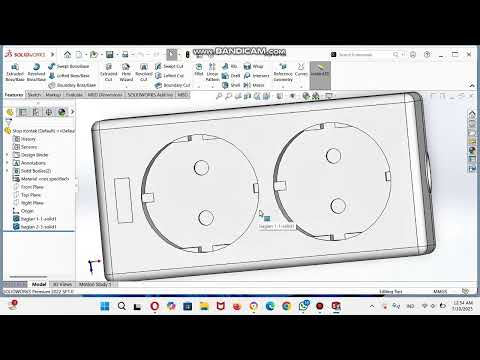The image size is (480, 360).
Task: Select Swept Boss/Base
Action: (69, 66)
